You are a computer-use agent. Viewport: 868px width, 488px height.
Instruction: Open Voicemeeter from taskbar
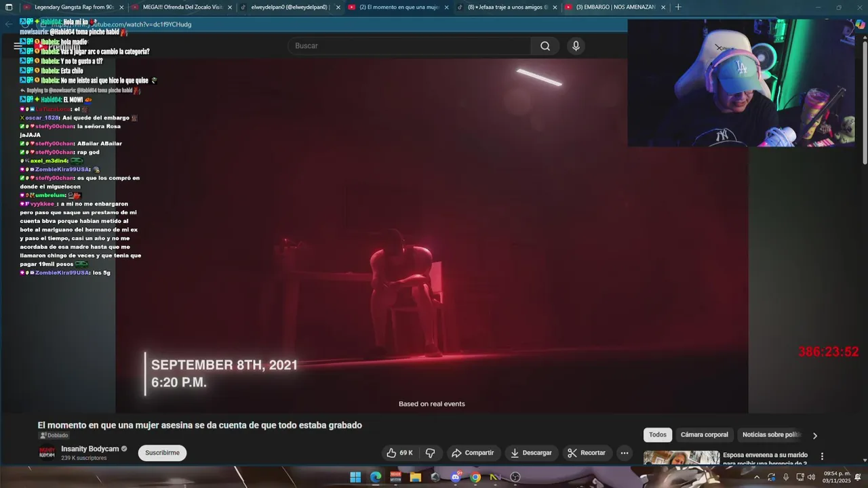pyautogui.click(x=395, y=477)
